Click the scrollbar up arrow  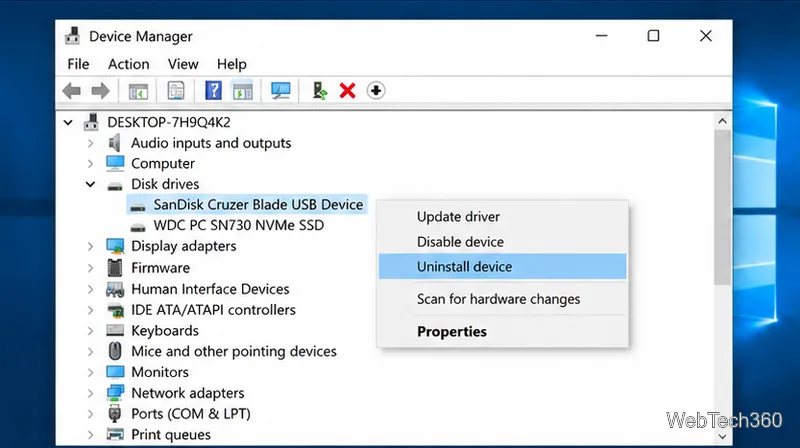click(x=722, y=121)
